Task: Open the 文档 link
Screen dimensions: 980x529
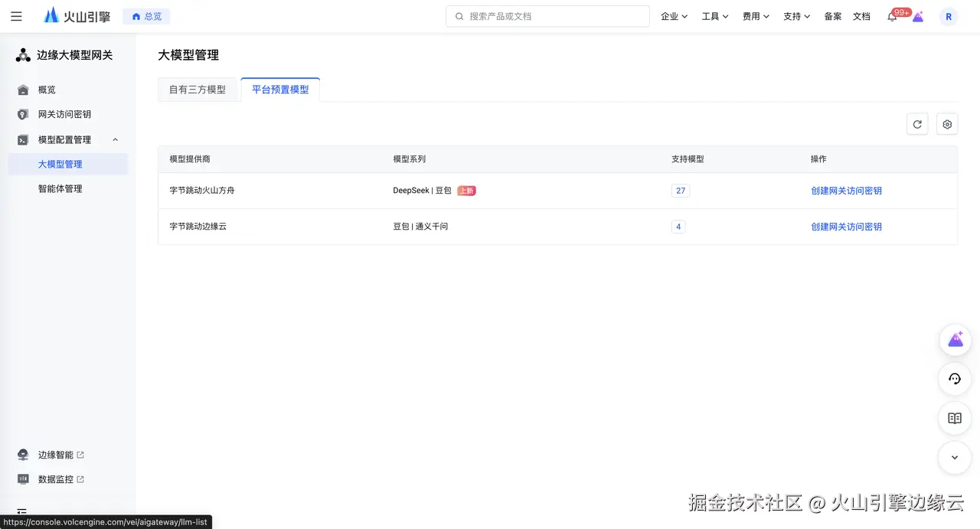Action: (x=861, y=16)
